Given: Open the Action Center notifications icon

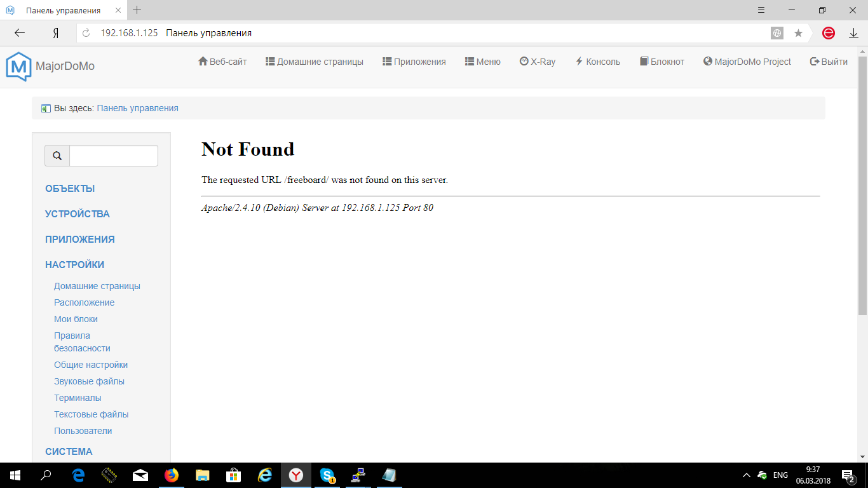Looking at the screenshot, I should pos(848,475).
